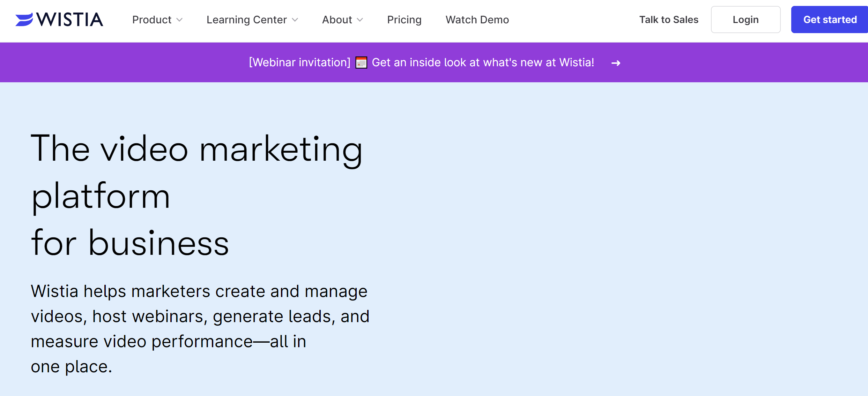Click the headline 'The video marketing platform'
This screenshot has height=396, width=868.
tap(196, 196)
